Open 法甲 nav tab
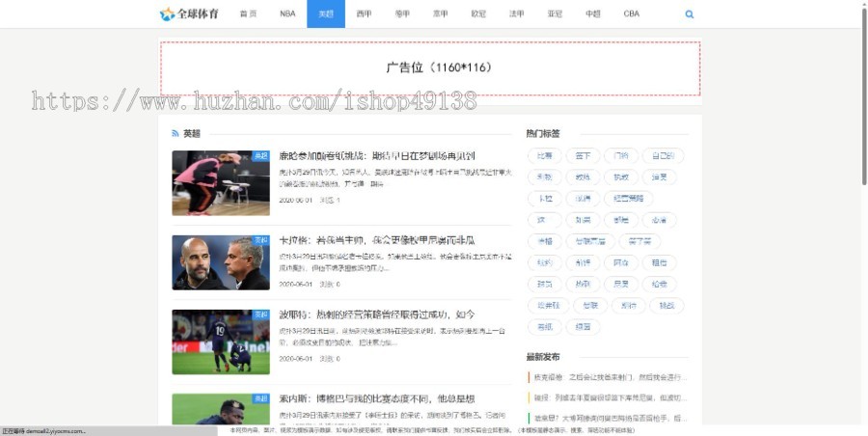868x436 pixels. pos(517,14)
